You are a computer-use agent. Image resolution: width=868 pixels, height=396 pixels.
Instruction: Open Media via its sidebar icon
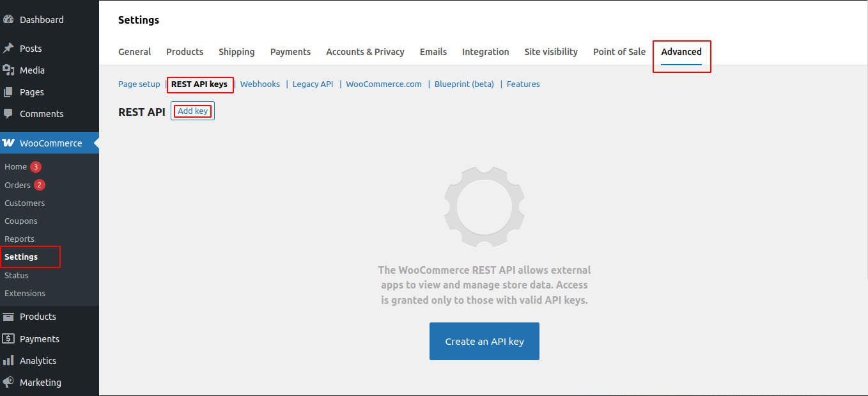pos(8,70)
